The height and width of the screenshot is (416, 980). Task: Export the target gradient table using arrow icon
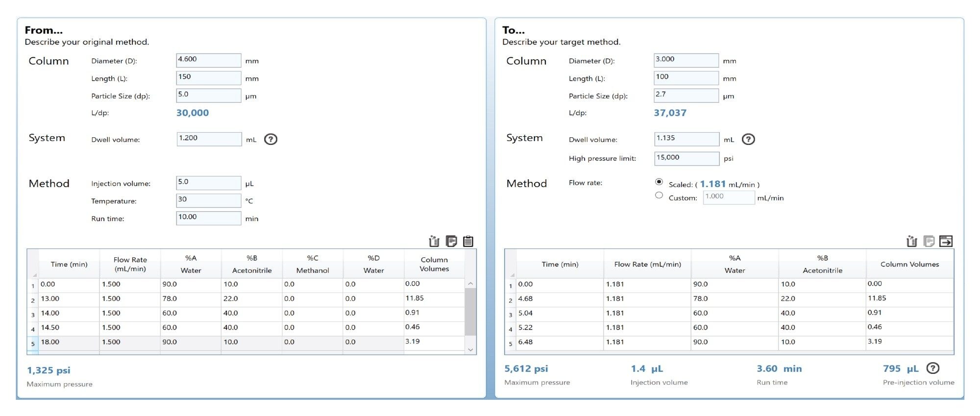[x=946, y=241]
